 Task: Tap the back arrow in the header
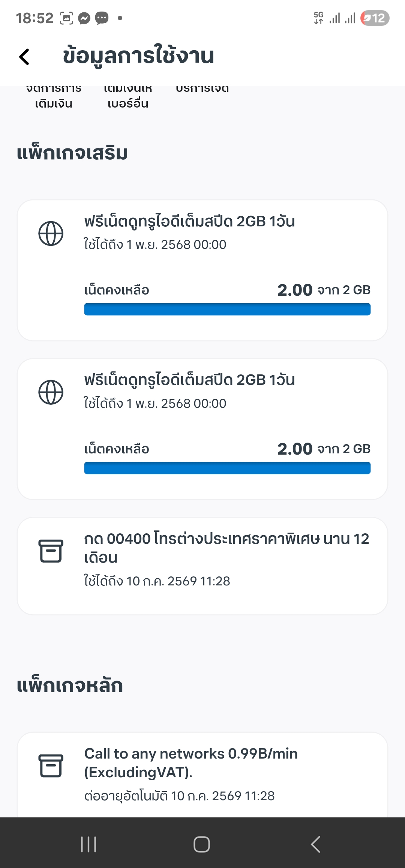pos(24,57)
